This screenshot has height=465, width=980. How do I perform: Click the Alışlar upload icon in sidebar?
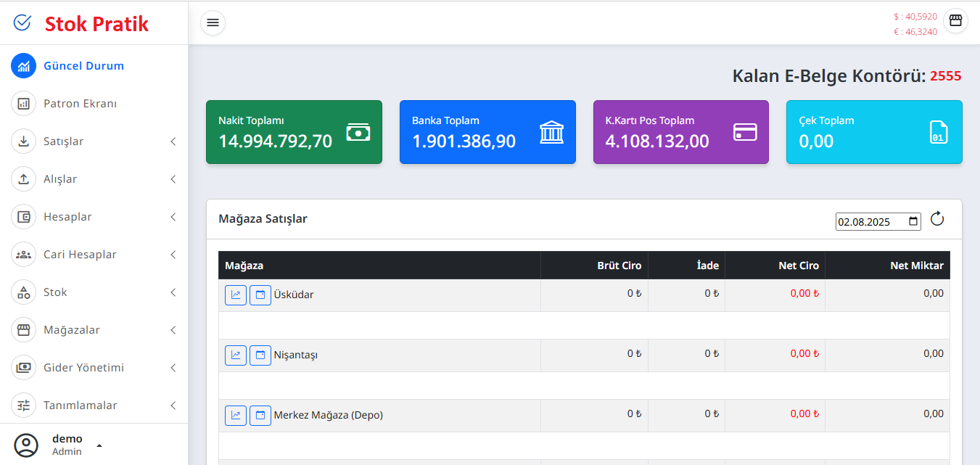point(23,178)
